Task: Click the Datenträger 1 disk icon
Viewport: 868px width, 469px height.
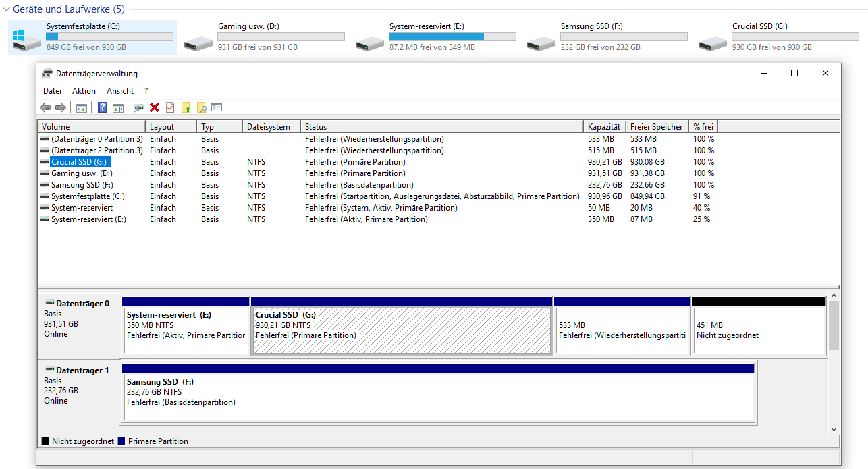Action: (x=49, y=370)
